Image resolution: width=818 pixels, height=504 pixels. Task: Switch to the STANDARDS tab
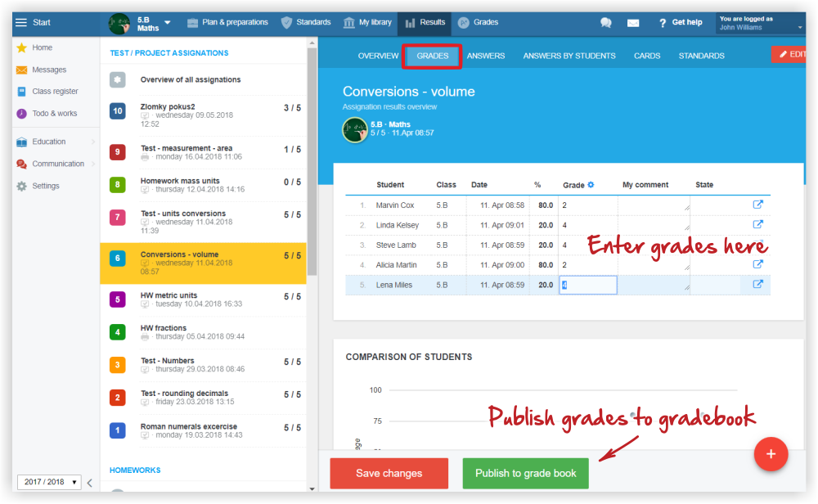701,56
